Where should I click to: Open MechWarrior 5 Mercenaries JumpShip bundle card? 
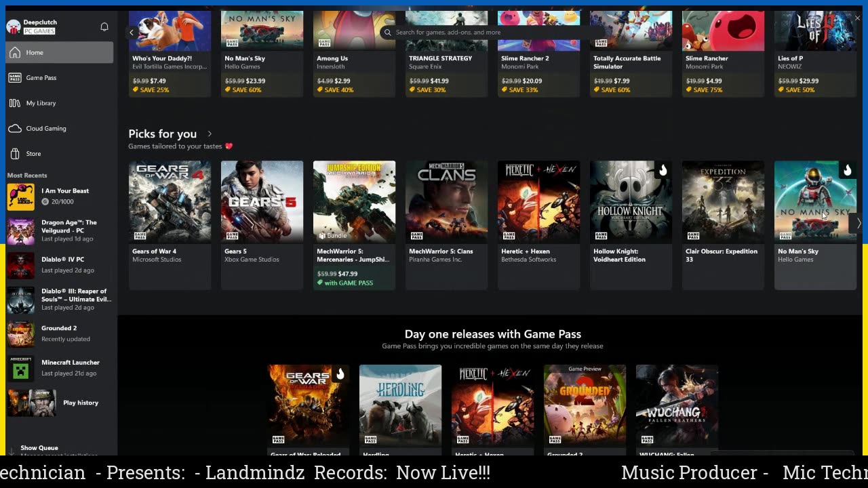click(354, 225)
